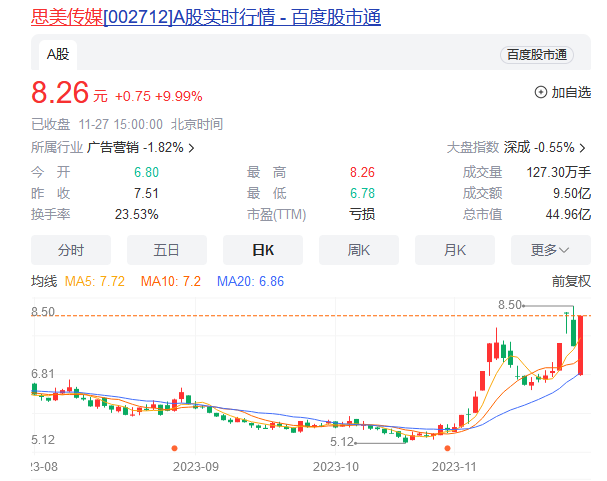Click the 2023-10 date axis label

tap(336, 467)
